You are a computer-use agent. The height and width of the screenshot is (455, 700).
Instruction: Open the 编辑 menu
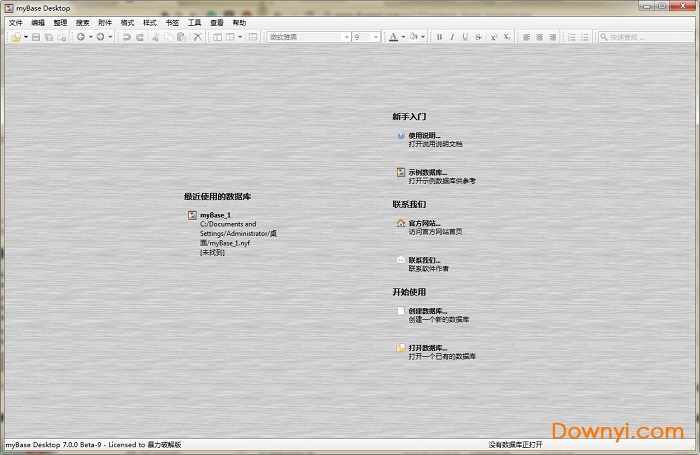38,23
